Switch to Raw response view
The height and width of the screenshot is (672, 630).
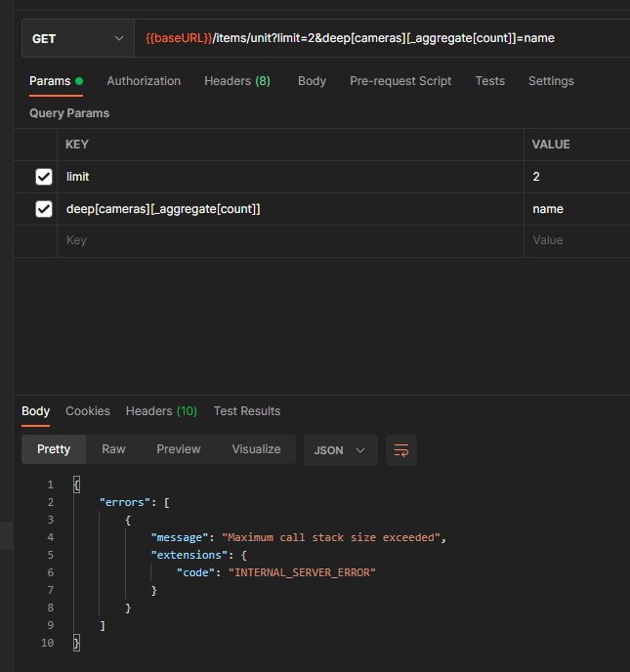113,449
